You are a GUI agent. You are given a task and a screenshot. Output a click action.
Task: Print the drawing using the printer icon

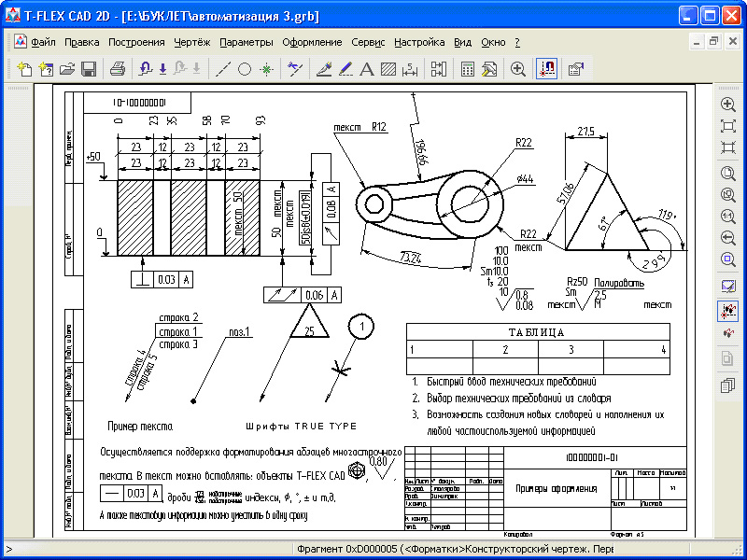click(118, 69)
